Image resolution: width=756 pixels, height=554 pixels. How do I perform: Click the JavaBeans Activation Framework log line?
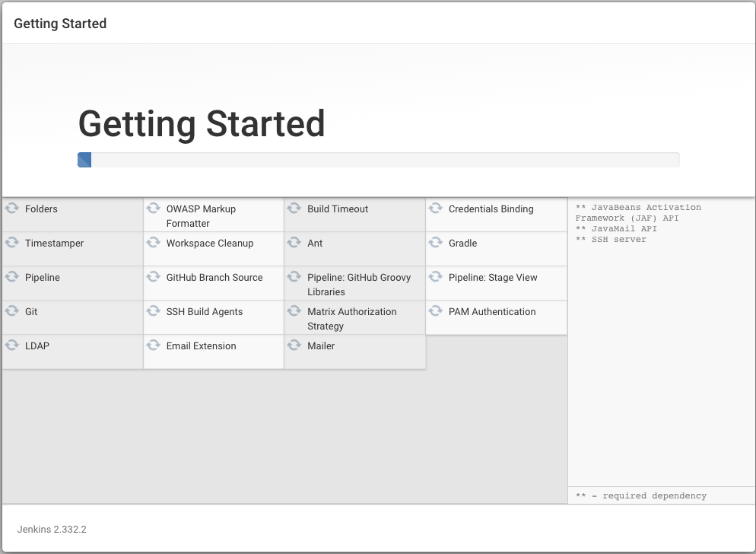[x=638, y=213]
